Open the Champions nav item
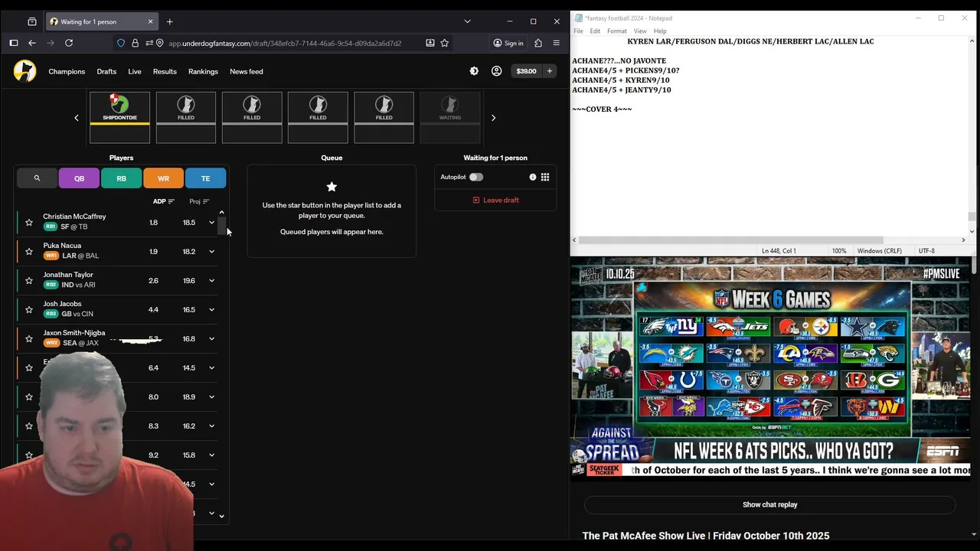Image resolution: width=980 pixels, height=551 pixels. click(x=67, y=71)
